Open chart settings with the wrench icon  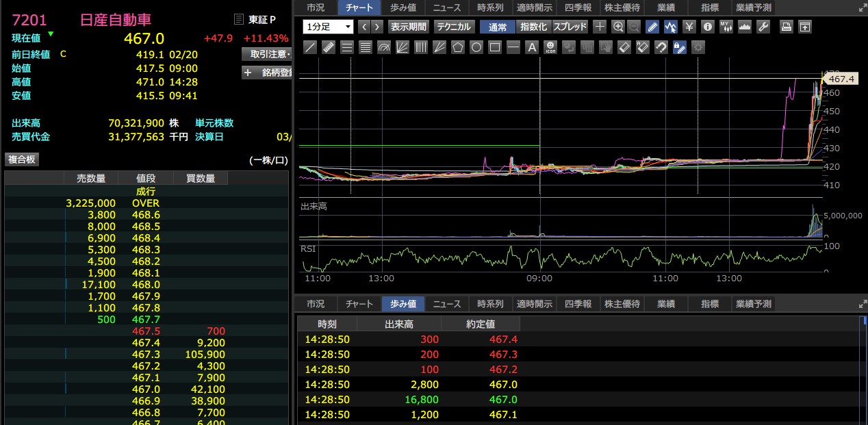pos(763,27)
